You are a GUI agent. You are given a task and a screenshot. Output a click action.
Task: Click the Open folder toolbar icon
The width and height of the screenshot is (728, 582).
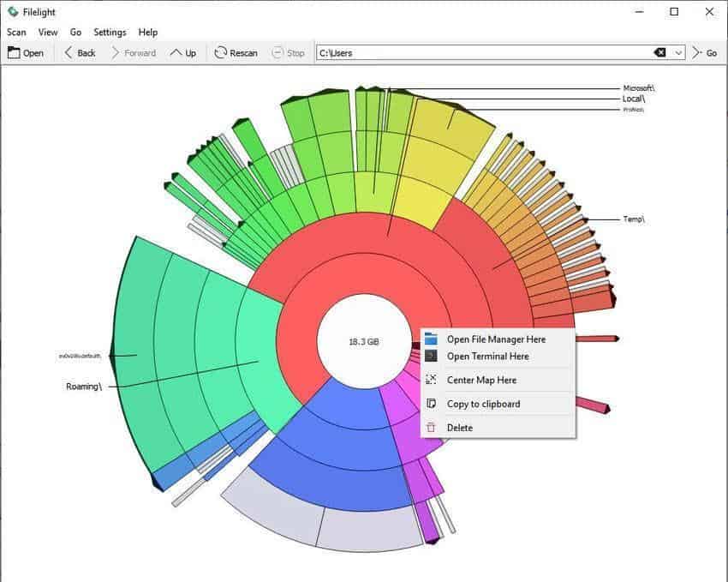click(14, 53)
